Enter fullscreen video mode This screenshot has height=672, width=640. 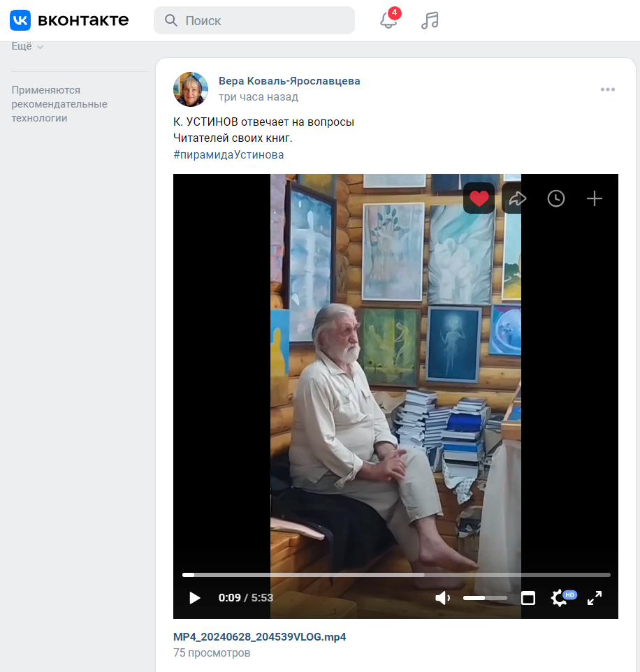pos(594,598)
